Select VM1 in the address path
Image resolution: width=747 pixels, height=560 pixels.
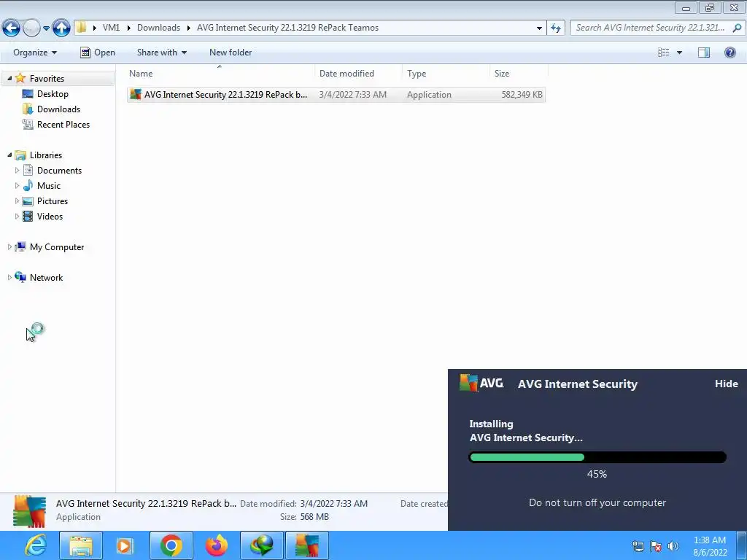pos(111,28)
